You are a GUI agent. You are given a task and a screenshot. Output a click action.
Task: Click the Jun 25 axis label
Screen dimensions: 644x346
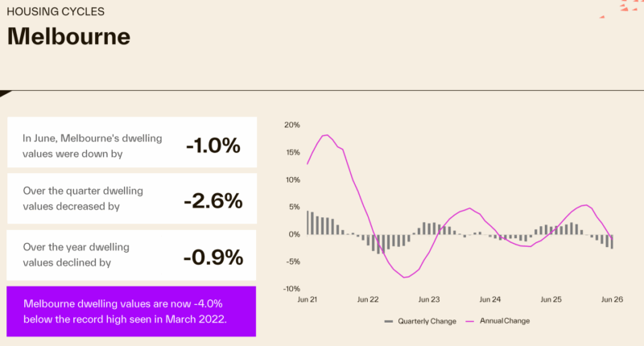click(551, 299)
